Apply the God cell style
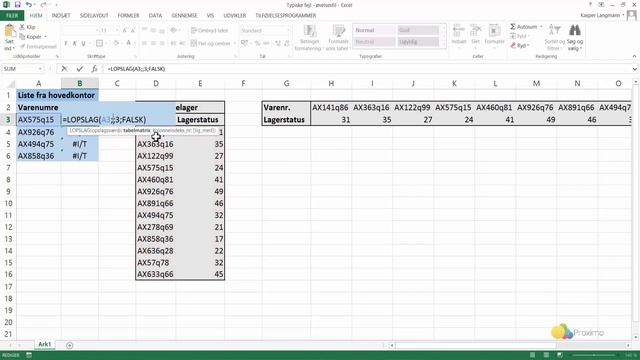Viewport: 640px width, 360px height. coord(418,30)
